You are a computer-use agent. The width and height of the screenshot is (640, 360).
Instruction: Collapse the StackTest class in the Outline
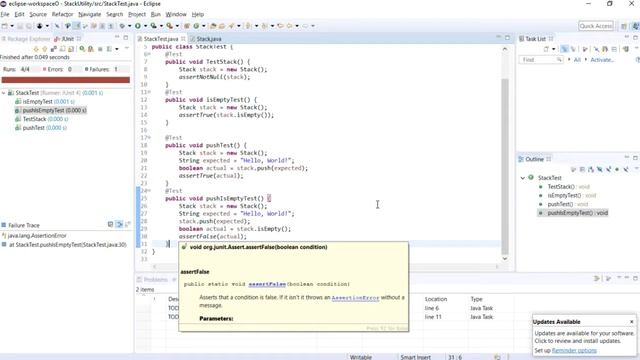pos(523,178)
